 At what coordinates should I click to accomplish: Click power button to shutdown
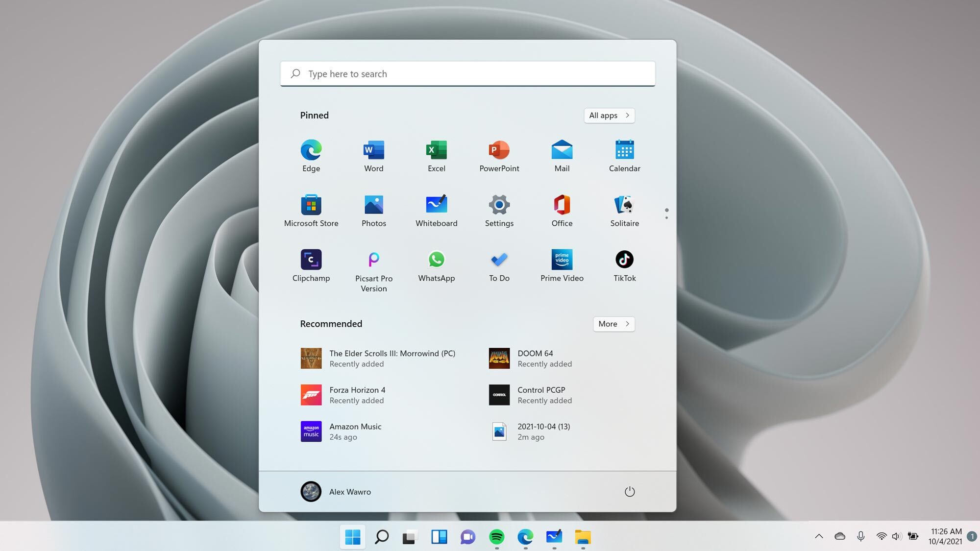tap(629, 491)
